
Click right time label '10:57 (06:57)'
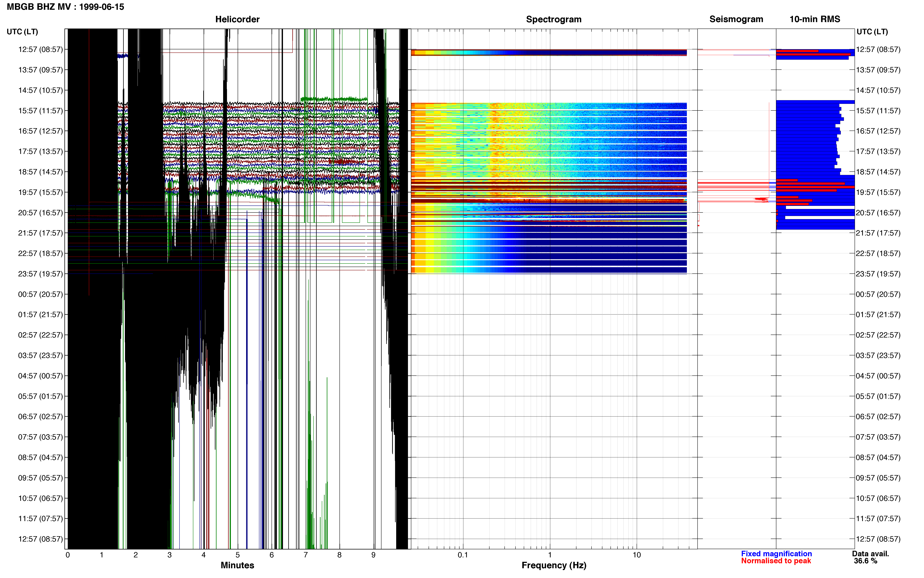point(878,498)
